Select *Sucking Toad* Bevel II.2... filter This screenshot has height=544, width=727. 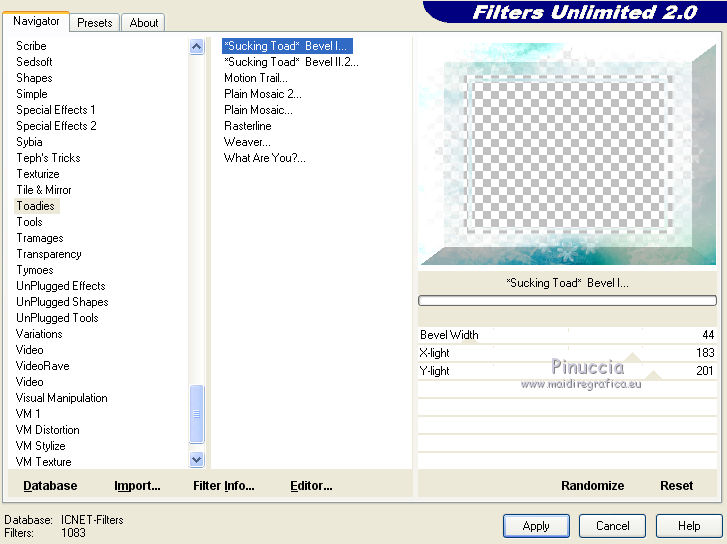pos(291,62)
